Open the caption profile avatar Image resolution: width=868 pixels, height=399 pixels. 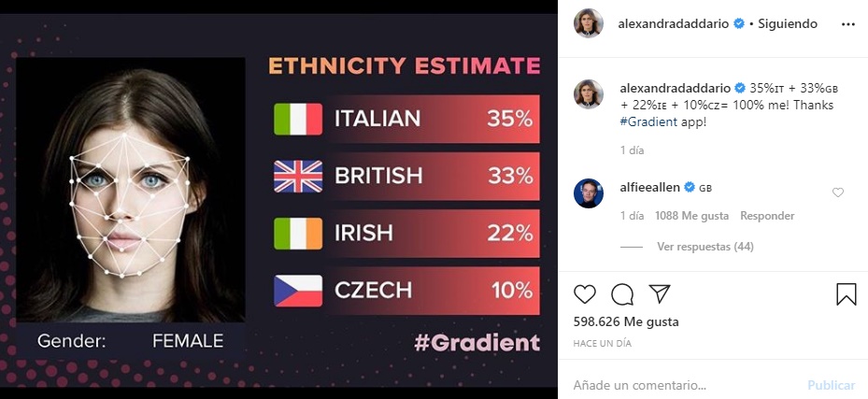click(x=589, y=94)
